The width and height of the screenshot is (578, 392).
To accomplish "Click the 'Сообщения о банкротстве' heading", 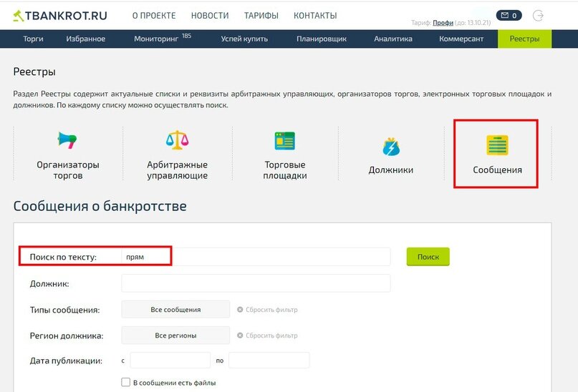I will click(x=100, y=206).
